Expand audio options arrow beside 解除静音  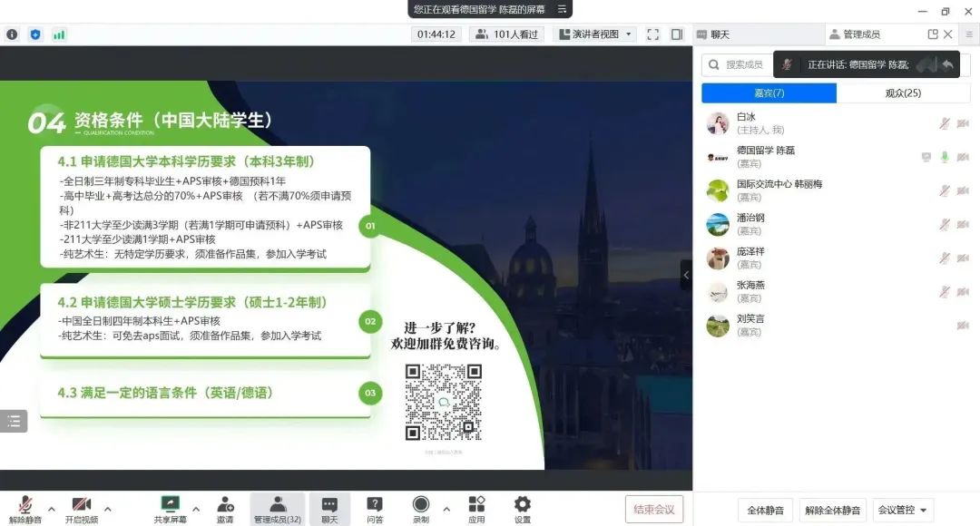[51, 508]
